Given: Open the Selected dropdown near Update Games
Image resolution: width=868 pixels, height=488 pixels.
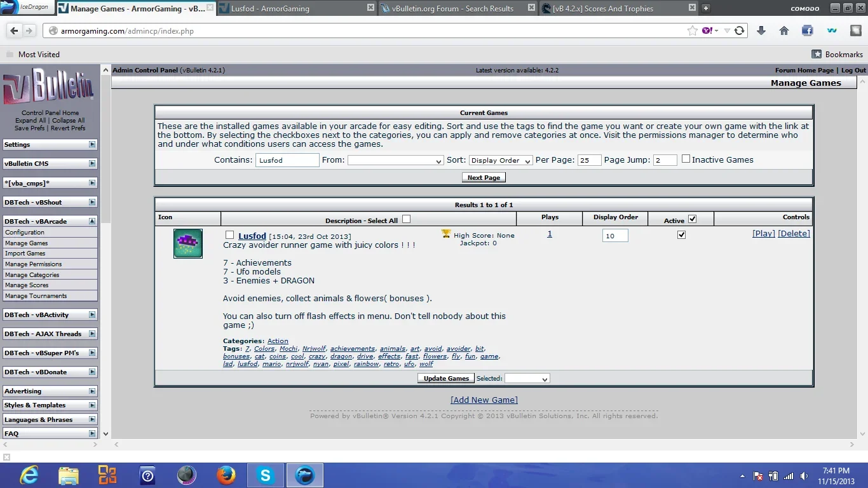Looking at the screenshot, I should 527,378.
